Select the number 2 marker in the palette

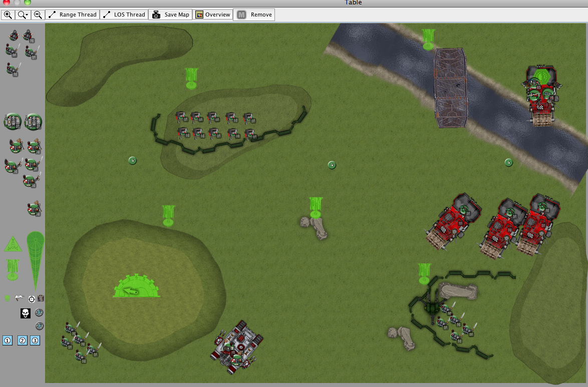pyautogui.click(x=23, y=340)
